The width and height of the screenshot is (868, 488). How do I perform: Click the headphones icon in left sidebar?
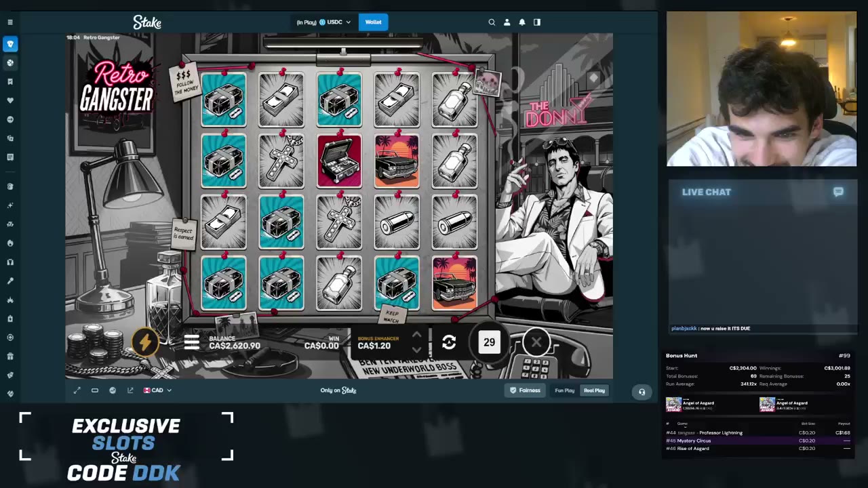10,262
